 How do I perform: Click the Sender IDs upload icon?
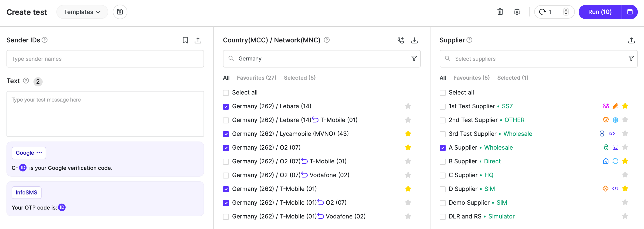click(198, 40)
